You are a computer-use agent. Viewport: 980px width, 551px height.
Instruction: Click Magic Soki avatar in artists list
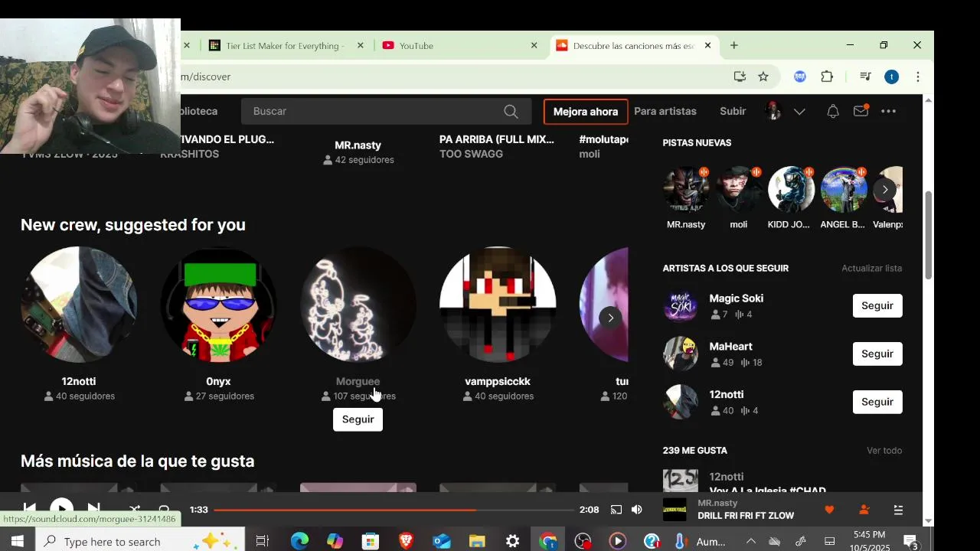point(681,305)
